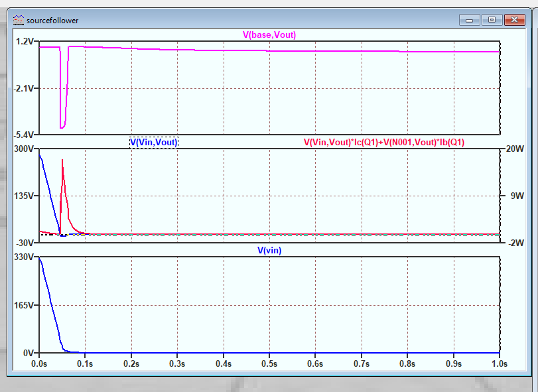Minimize the sourcefollower plot window

click(x=470, y=20)
